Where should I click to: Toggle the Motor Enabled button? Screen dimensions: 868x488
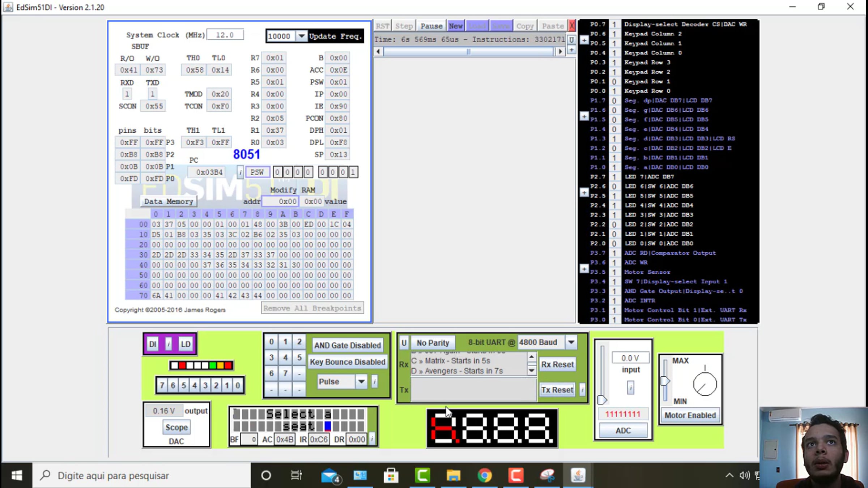click(x=690, y=415)
